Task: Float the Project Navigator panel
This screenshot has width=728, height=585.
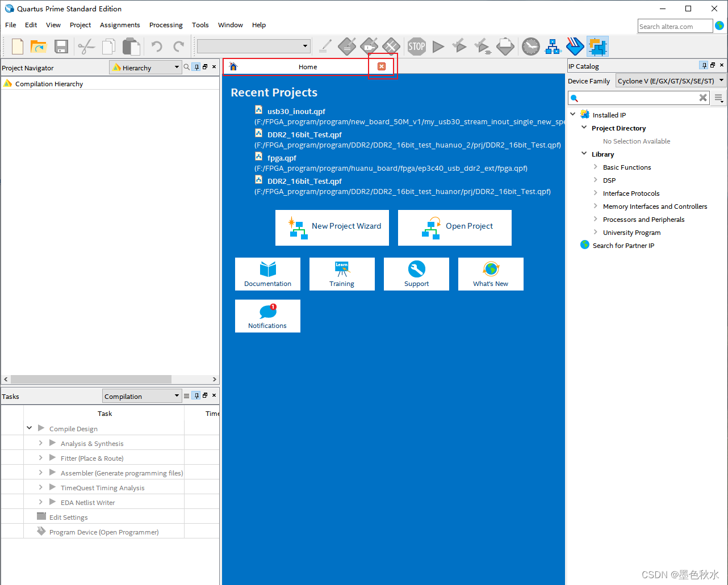Action: coord(205,67)
